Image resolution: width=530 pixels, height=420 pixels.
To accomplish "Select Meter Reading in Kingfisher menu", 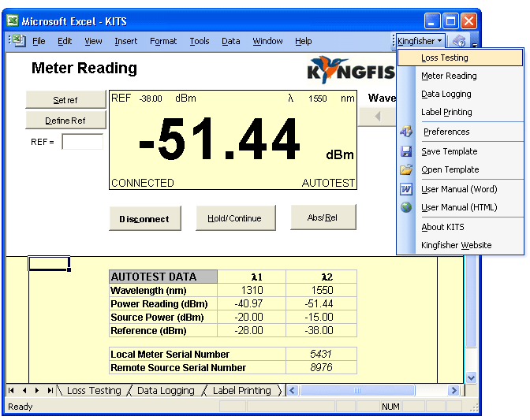I will click(460, 76).
